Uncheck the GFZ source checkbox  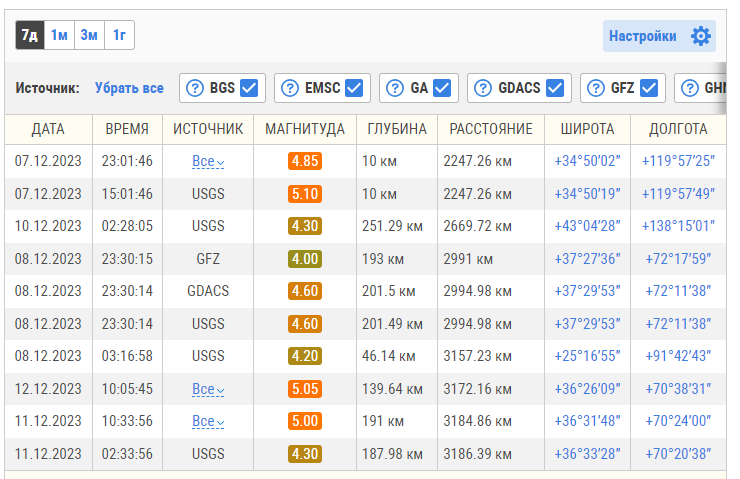point(649,88)
